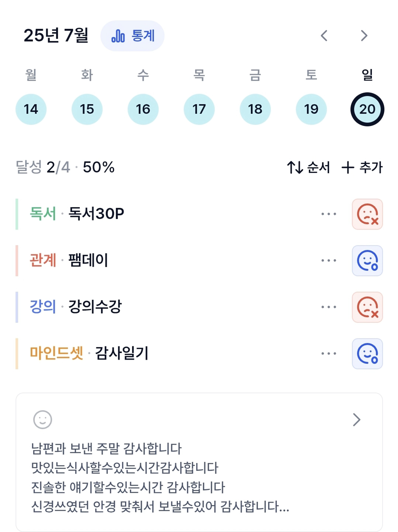This screenshot has height=532, width=398.
Task: Open more options for 강의수강
Action: 329,307
